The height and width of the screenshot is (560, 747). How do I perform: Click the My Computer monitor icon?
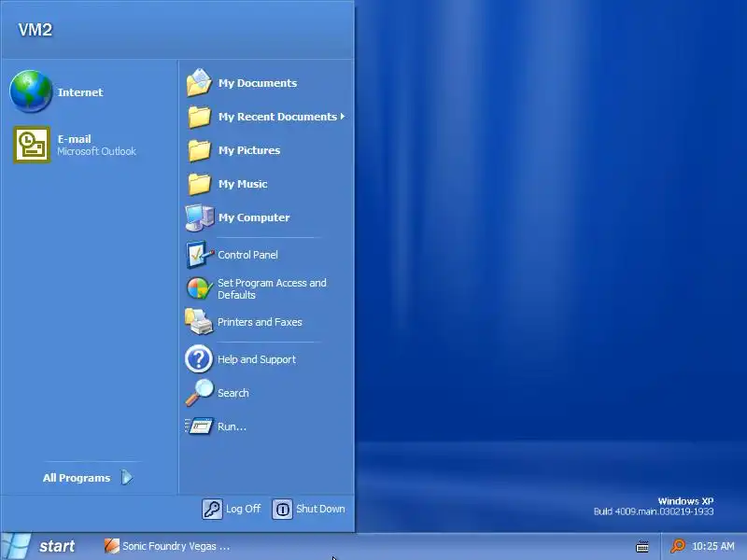[200, 217]
